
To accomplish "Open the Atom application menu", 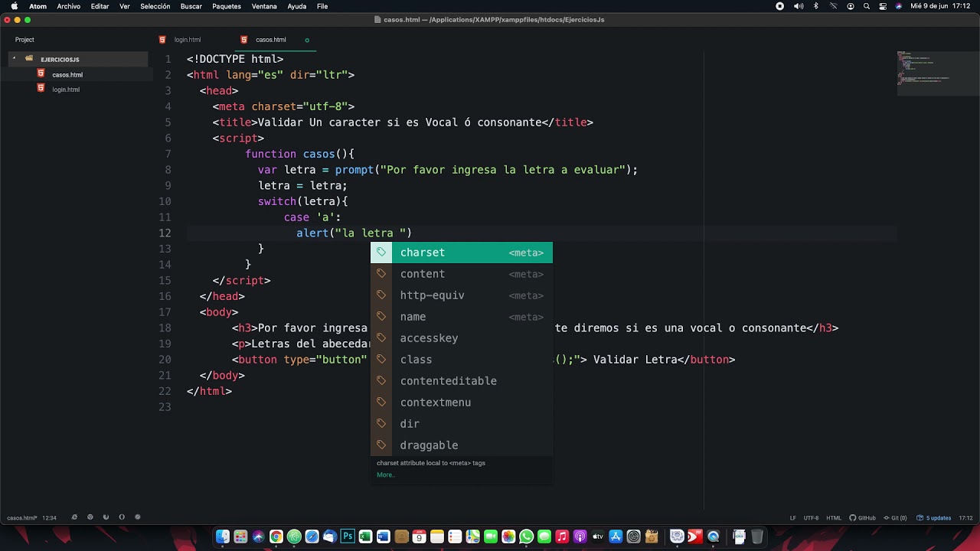I will (38, 6).
